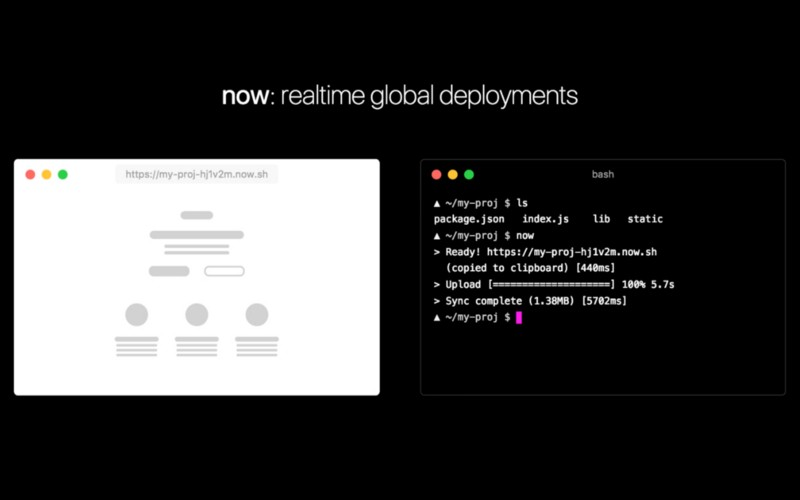Click the bash title of terminal window
This screenshot has width=800, height=500.
click(x=603, y=174)
